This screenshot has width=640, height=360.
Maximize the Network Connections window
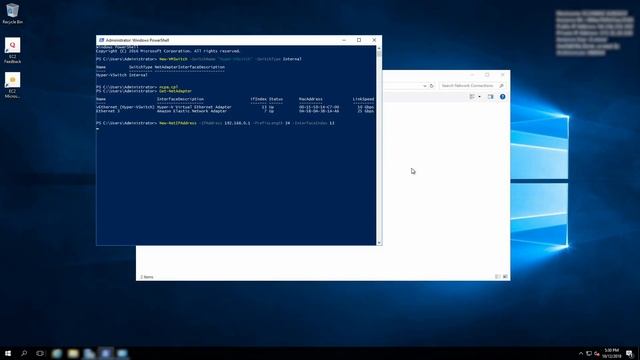(x=487, y=75)
